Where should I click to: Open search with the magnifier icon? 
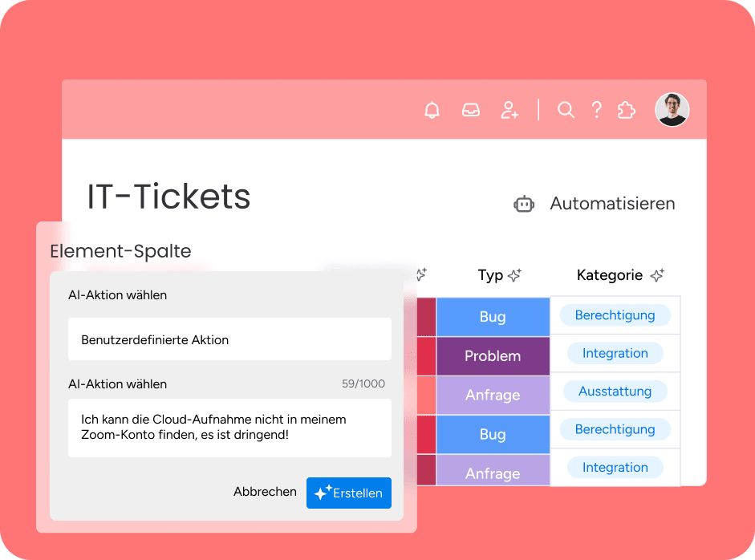[566, 110]
